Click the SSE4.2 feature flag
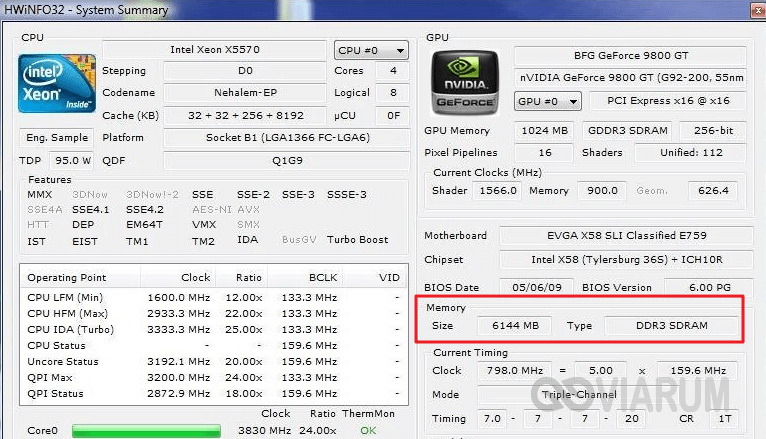The height and width of the screenshot is (439, 766). pos(145,210)
